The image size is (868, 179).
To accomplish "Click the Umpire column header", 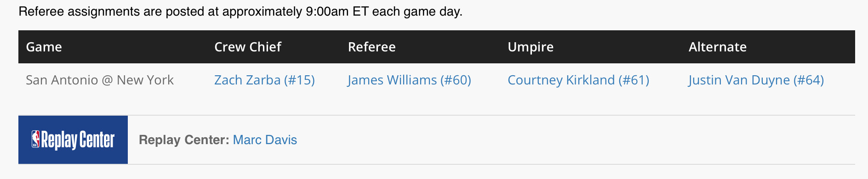I will point(531,47).
